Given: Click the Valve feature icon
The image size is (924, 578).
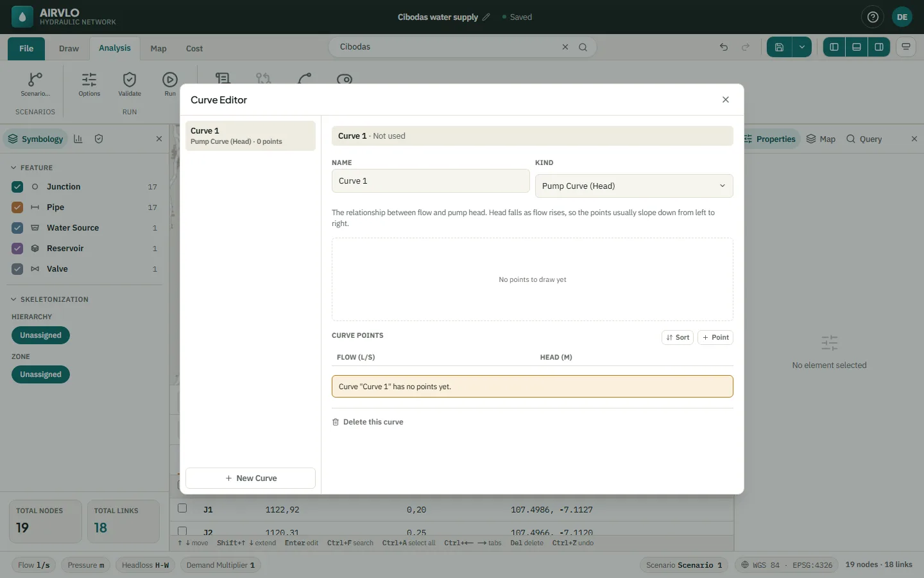Looking at the screenshot, I should (35, 269).
